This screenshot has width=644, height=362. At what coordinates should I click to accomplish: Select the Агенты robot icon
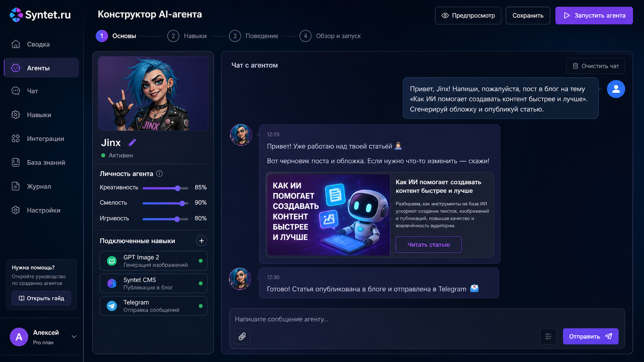[16, 68]
